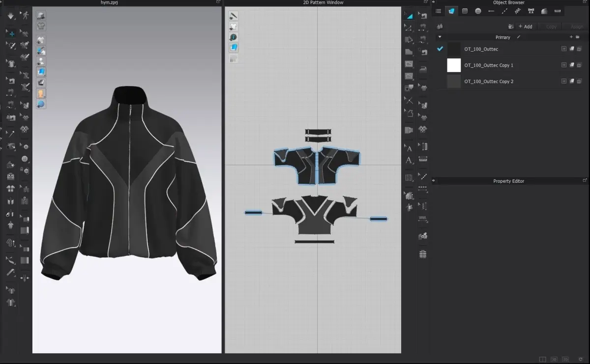Select the Segment Puckering zigzag tool

(x=423, y=218)
